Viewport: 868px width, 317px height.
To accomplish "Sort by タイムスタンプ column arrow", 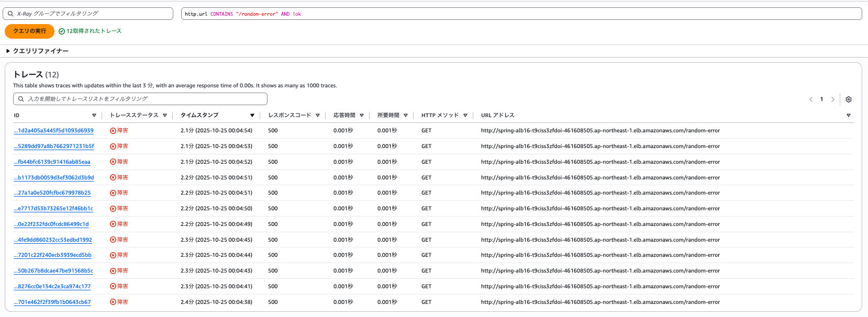I will tap(252, 116).
